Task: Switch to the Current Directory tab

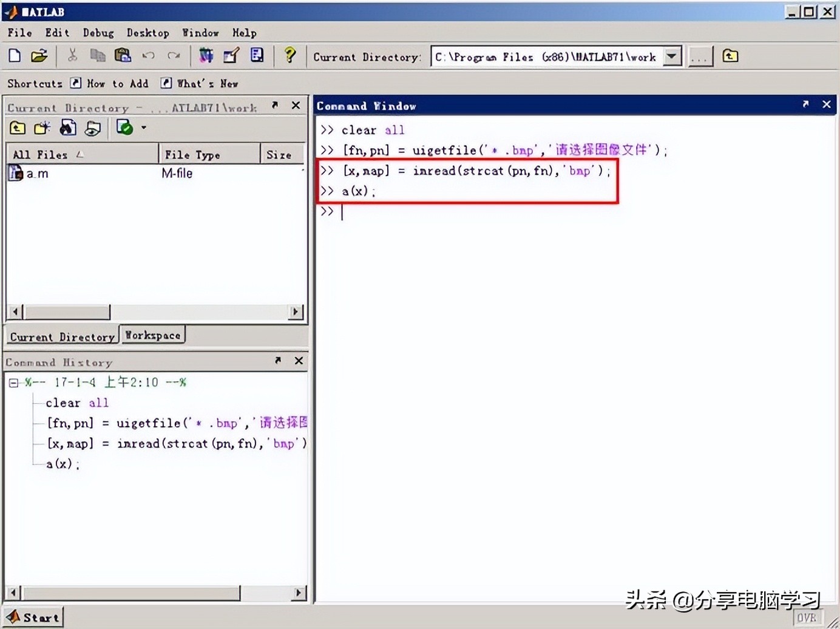Action: click(62, 336)
